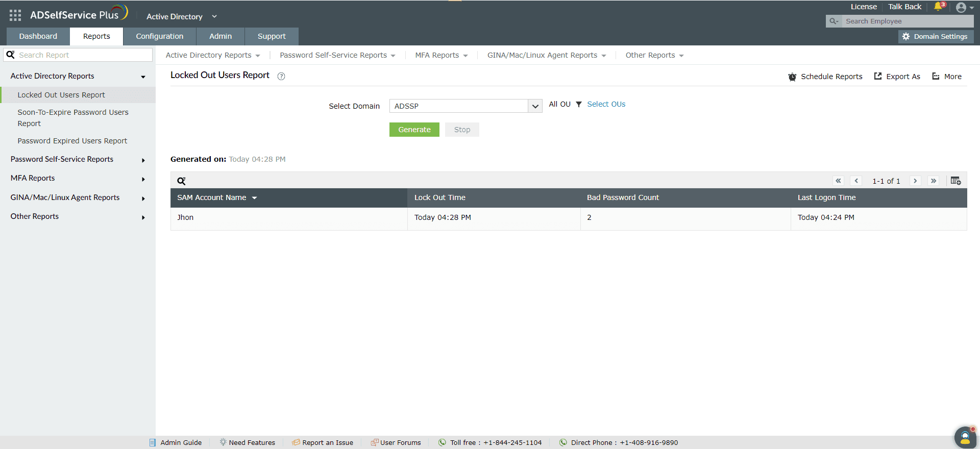Viewport: 980px width, 449px height.
Task: Switch to the Configuration tab
Action: coord(160,36)
